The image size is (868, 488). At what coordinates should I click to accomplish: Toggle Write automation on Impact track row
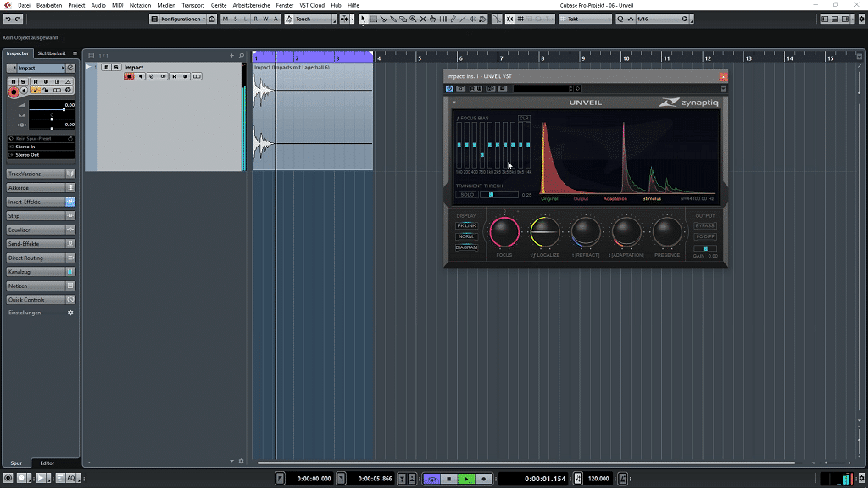[186, 76]
